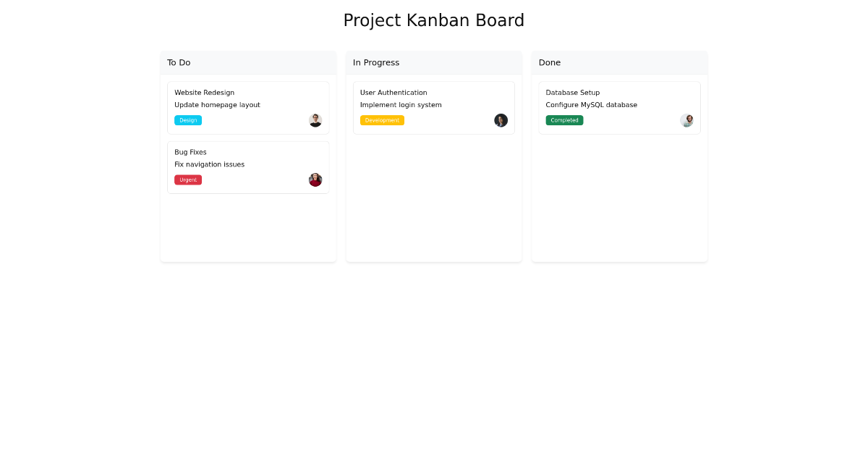
Task: Click the avatar on Bug Fixes card
Action: [315, 180]
